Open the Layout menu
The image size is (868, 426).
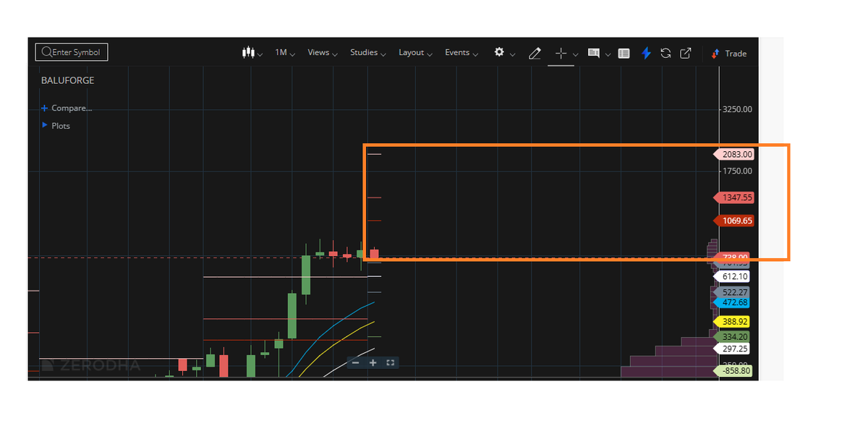pos(416,53)
